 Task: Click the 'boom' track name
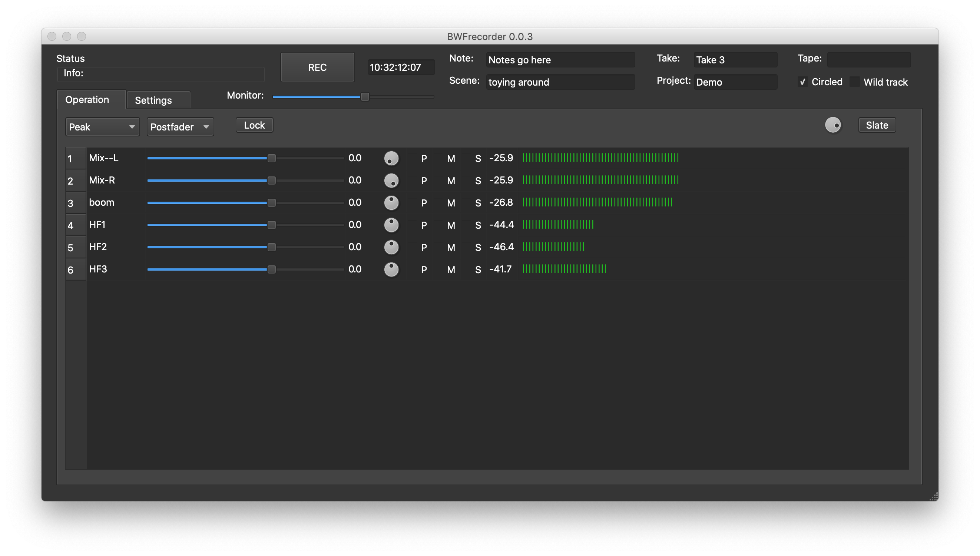(102, 202)
